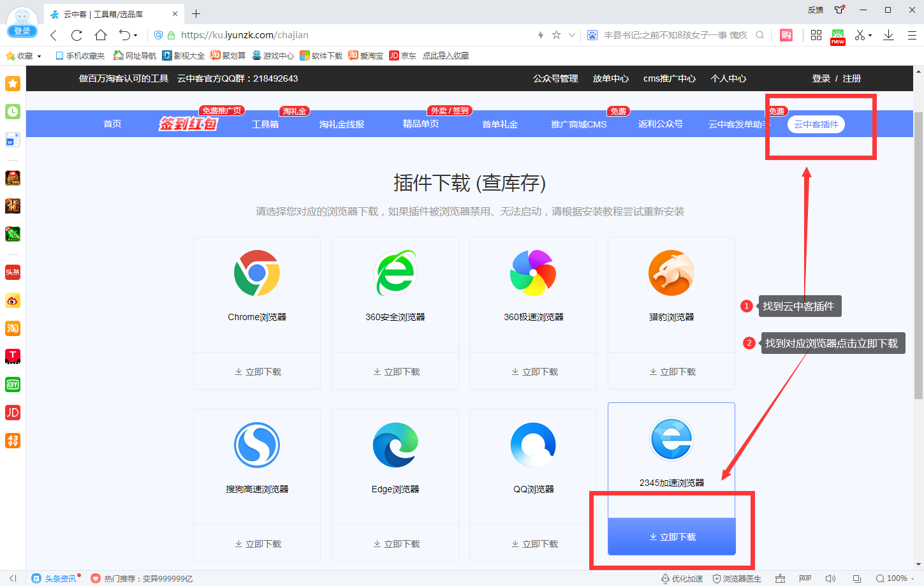The height and width of the screenshot is (586, 924).
Task: Open the blue document sidebar icon
Action: pos(13,140)
